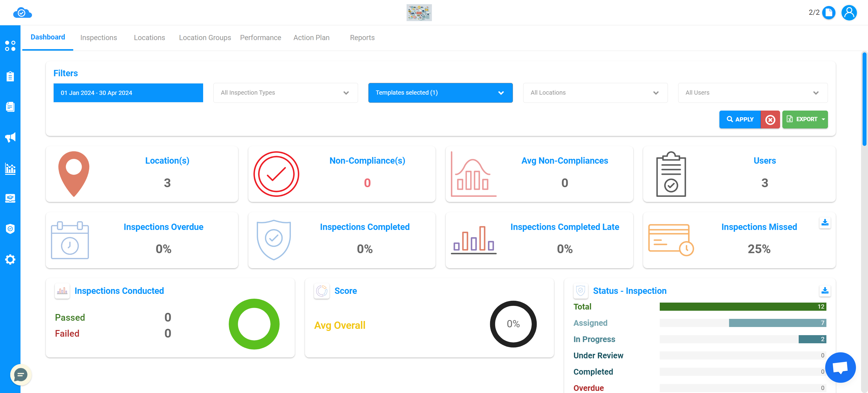Open the megaphone announcements sidebar icon

click(x=10, y=137)
